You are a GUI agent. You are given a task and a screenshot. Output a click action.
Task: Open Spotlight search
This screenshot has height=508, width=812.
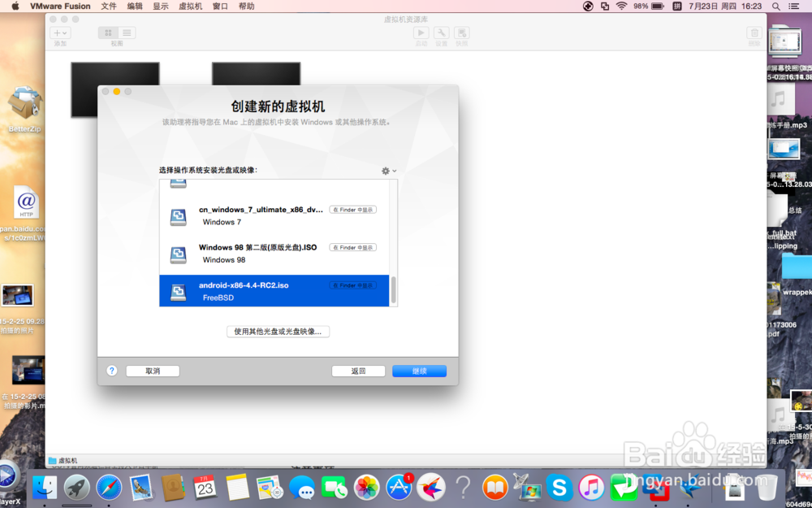(x=775, y=7)
